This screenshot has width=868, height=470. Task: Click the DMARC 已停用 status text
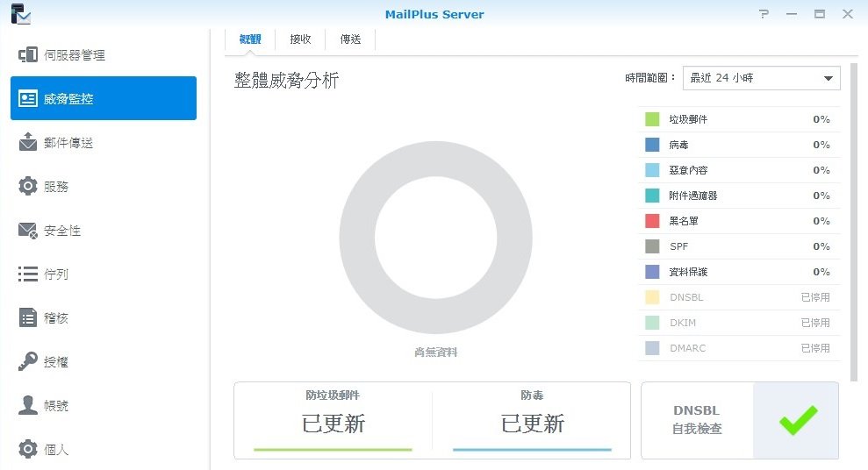point(815,348)
